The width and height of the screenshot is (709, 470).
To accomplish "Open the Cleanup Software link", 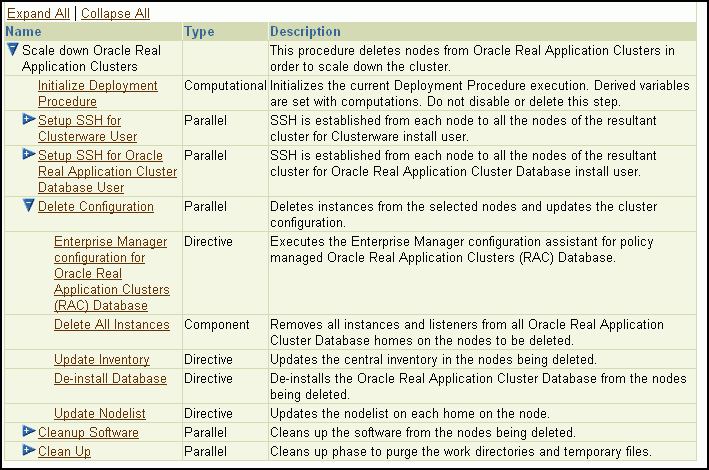I will point(88,432).
